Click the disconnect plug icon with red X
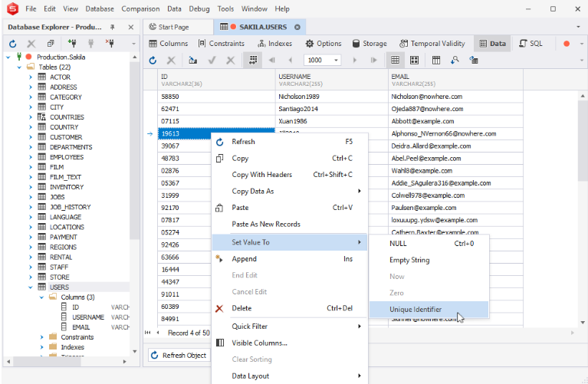588x384 pixels. click(110, 43)
